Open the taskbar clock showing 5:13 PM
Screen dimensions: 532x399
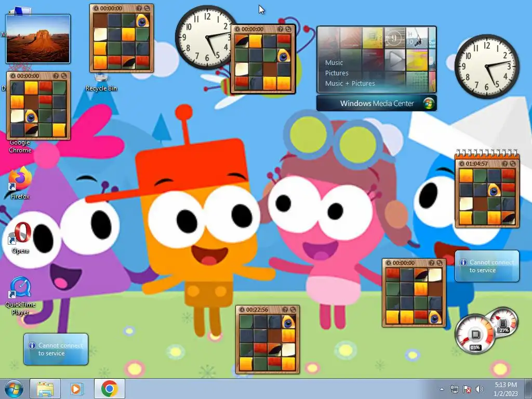pos(506,389)
